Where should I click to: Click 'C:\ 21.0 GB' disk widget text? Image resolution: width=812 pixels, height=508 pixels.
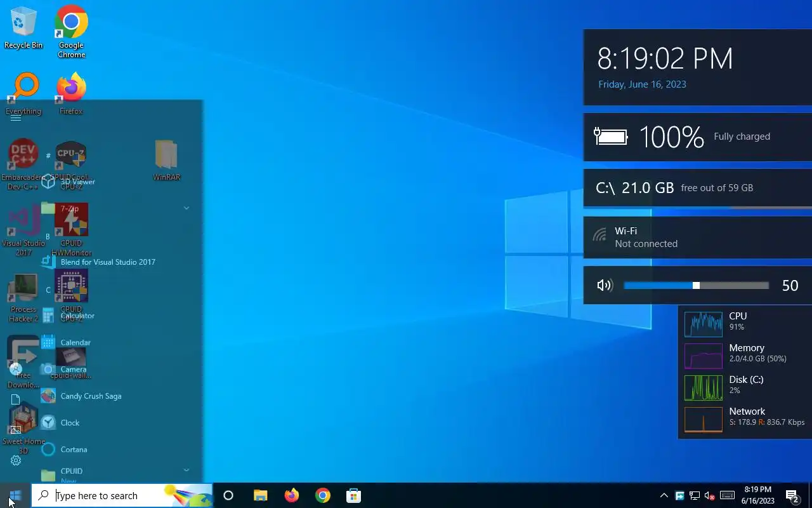[x=634, y=188]
